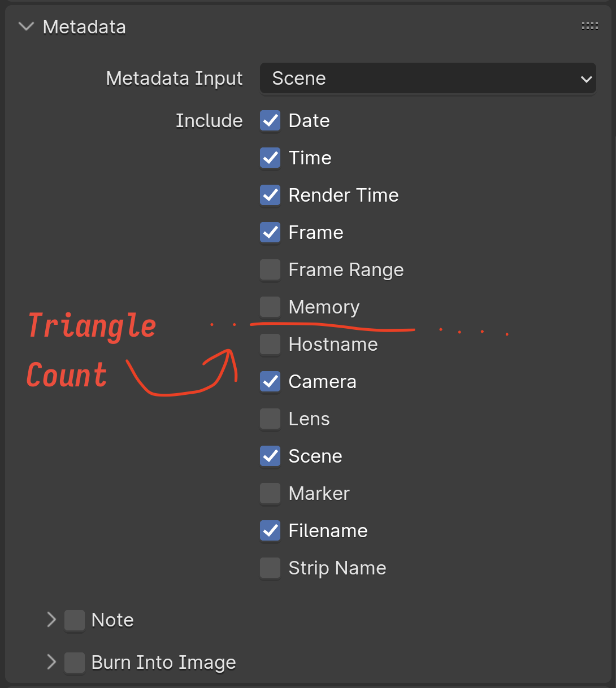Enable the Lens metadata checkbox

pyautogui.click(x=270, y=419)
